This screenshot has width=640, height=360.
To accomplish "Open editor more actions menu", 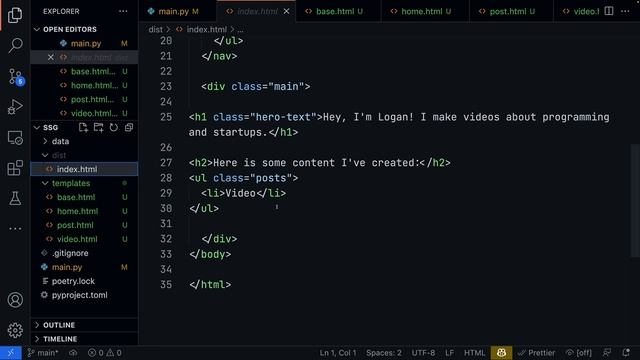I will (625, 11).
